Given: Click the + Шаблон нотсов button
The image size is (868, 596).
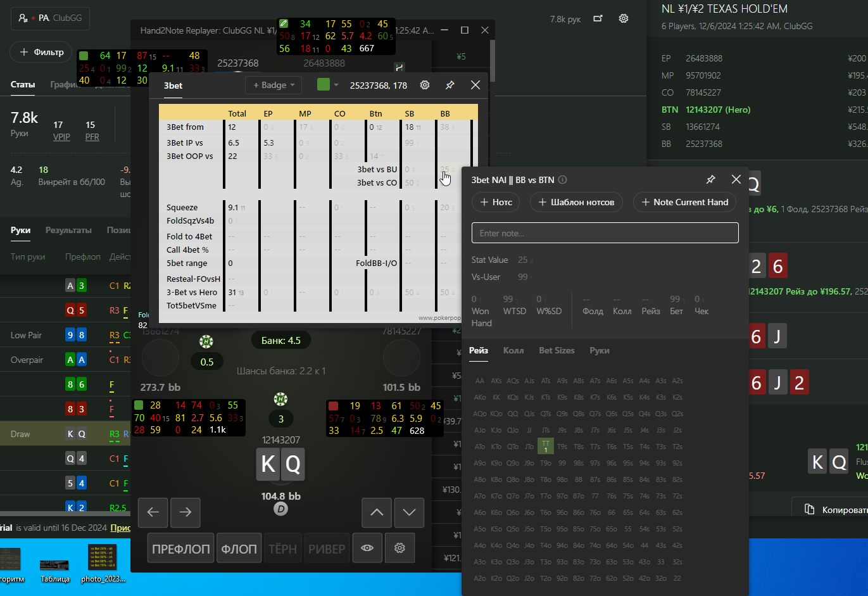Looking at the screenshot, I should point(576,202).
